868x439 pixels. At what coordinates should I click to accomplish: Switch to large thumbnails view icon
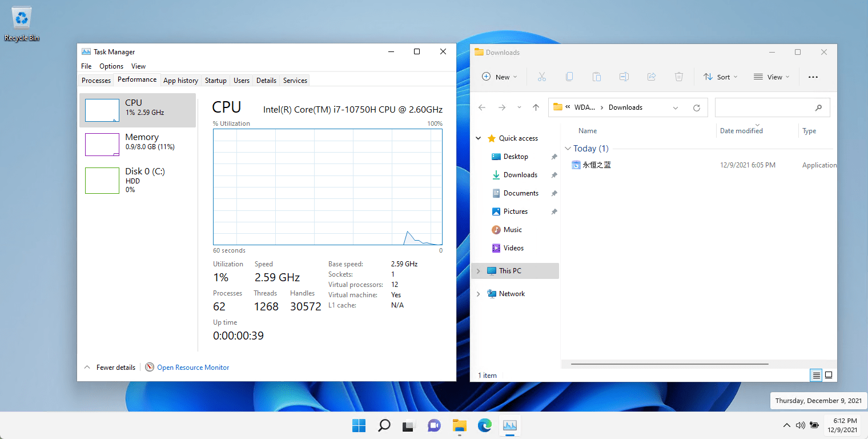pos(829,375)
